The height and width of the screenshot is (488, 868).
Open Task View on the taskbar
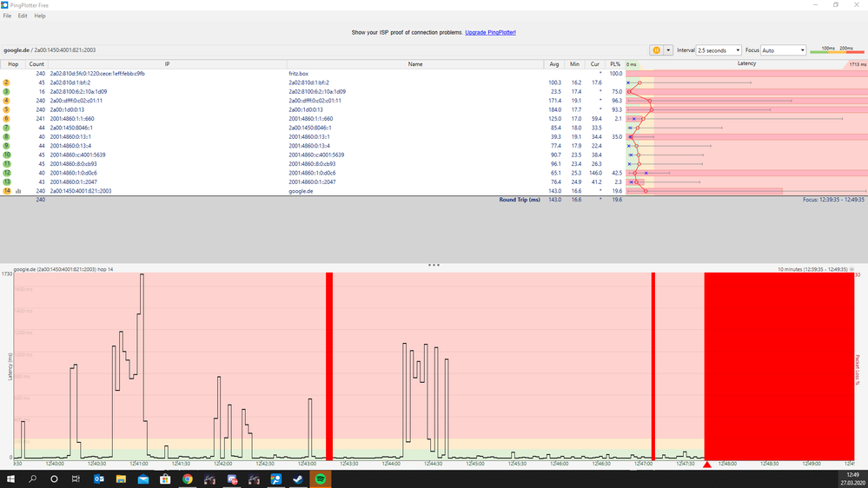click(x=76, y=479)
